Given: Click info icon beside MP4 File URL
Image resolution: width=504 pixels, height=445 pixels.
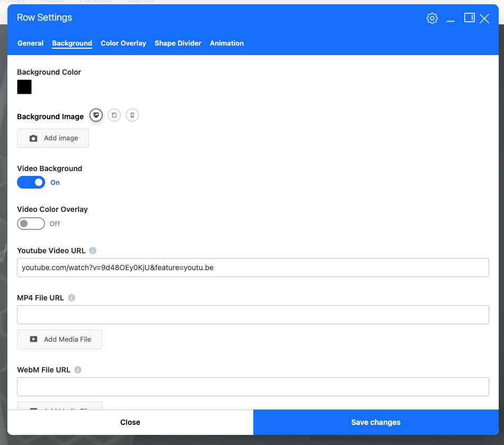Looking at the screenshot, I should coord(72,298).
